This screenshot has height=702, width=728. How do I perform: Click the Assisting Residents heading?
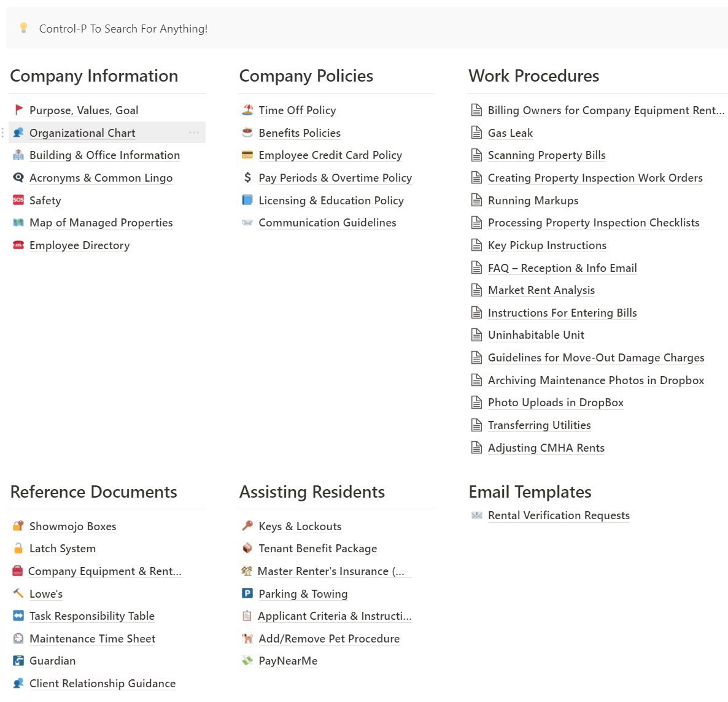click(x=312, y=492)
